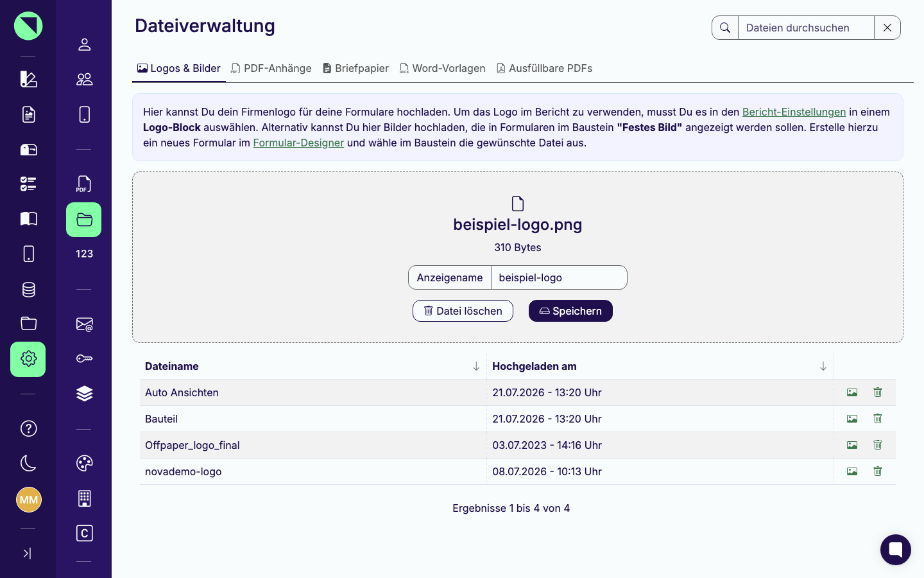Delete the novademo-logo file with trash icon

tap(878, 471)
